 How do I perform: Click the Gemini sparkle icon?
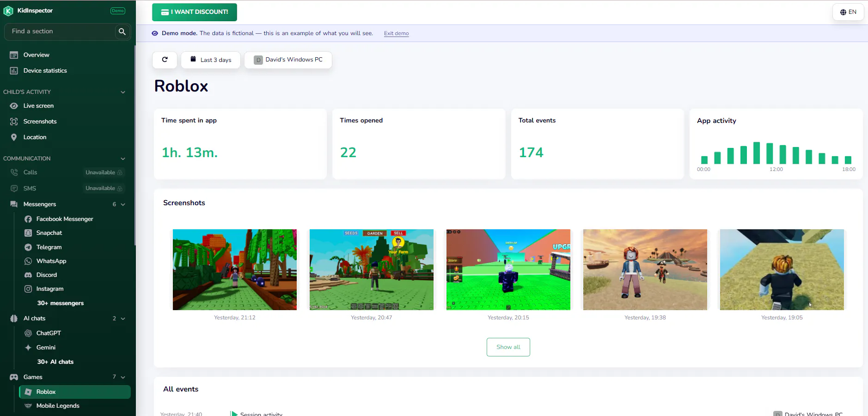(x=28, y=348)
